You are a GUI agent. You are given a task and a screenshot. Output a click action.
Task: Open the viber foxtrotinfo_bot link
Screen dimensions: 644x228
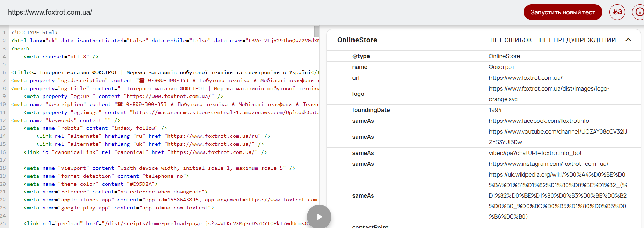(x=535, y=153)
